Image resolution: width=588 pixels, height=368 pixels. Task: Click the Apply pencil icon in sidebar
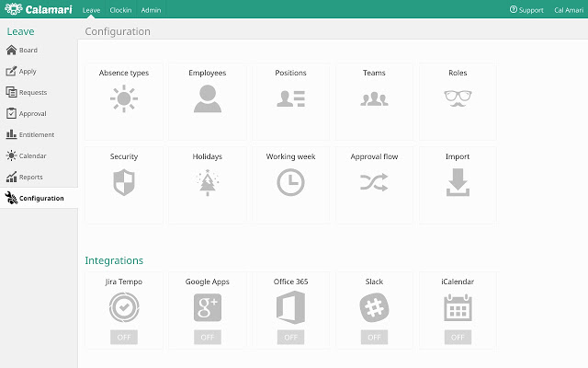coord(11,71)
